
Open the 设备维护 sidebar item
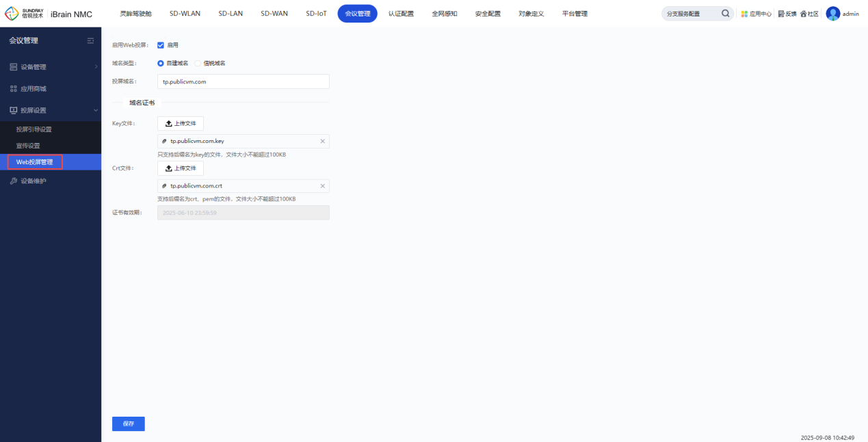click(x=33, y=181)
